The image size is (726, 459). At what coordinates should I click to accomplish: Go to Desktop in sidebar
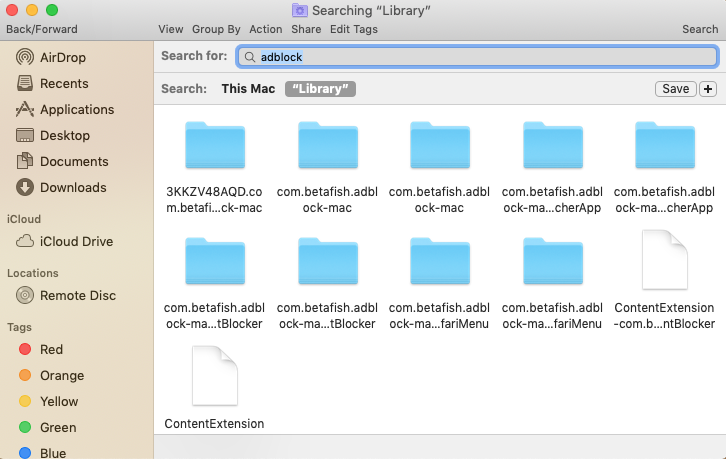point(64,135)
